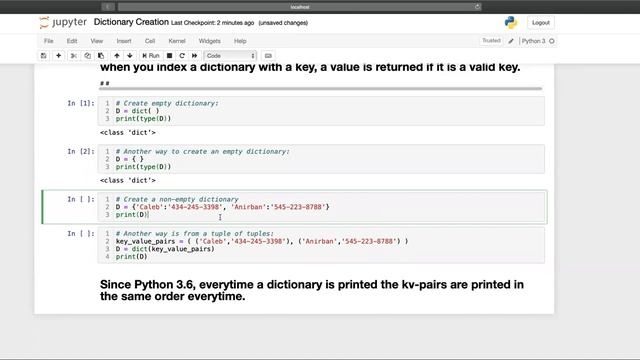The width and height of the screenshot is (640, 360).
Task: Open the Kernel menu
Action: [x=177, y=41]
